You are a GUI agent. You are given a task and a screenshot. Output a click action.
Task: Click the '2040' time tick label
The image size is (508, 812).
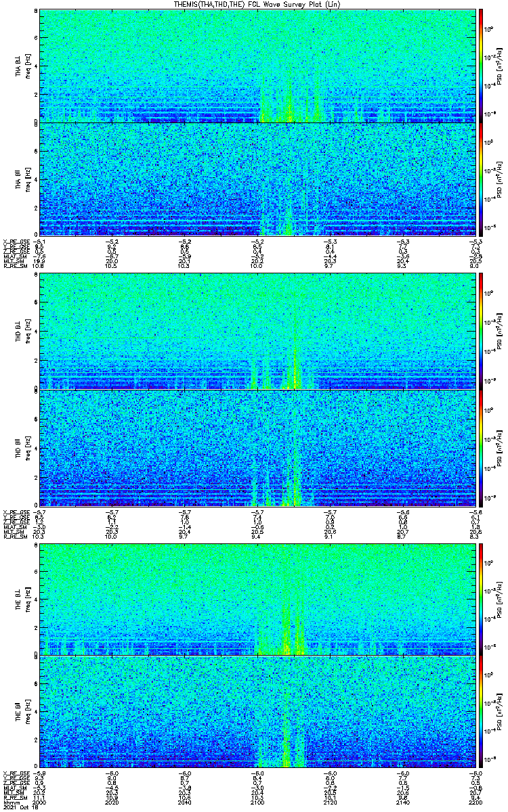[x=184, y=803]
